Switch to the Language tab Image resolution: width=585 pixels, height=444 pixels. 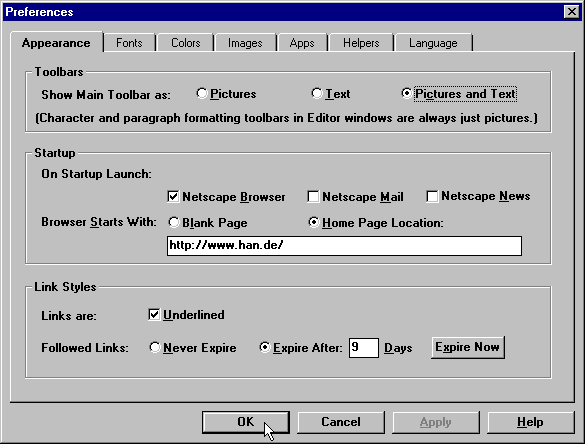click(x=433, y=43)
